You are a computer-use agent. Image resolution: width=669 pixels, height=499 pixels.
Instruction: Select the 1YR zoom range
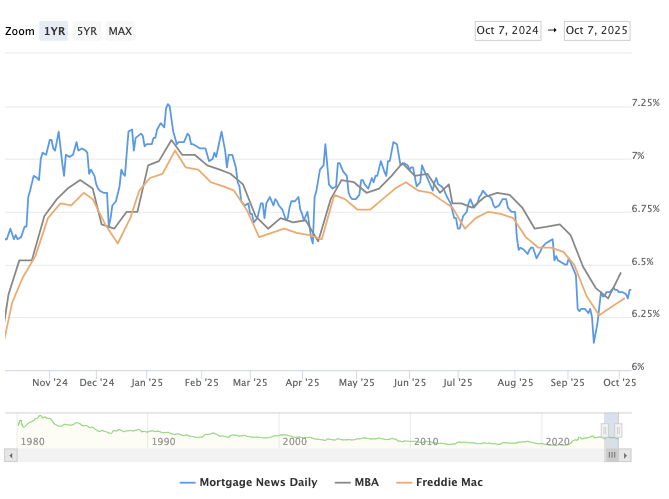pos(54,31)
